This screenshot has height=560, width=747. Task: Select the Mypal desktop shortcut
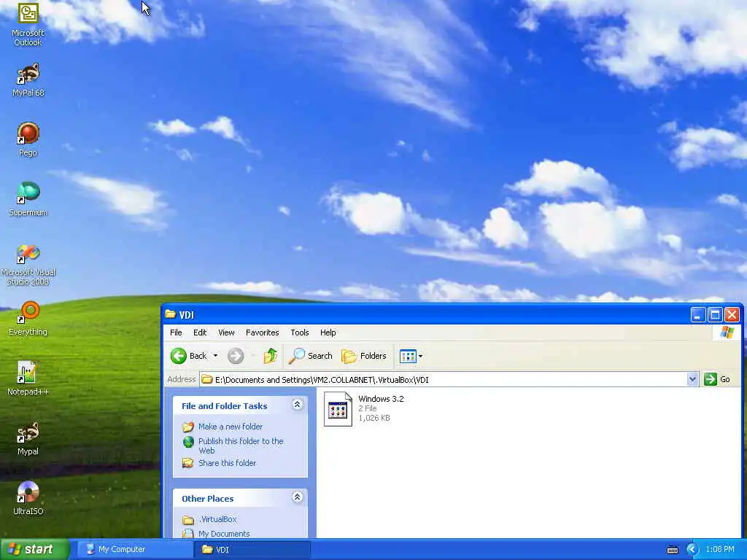coord(28,438)
